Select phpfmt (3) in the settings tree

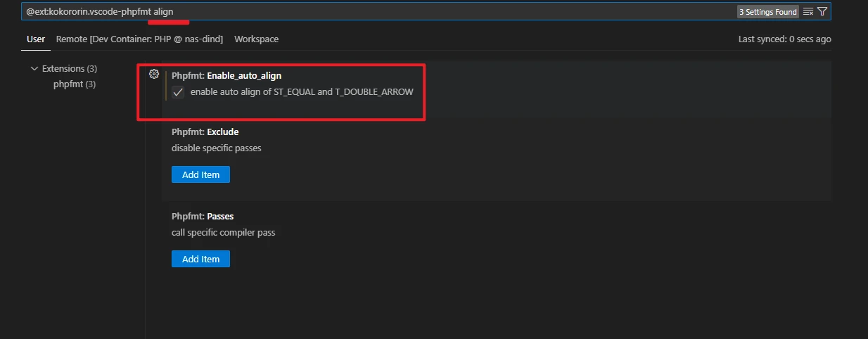point(75,84)
